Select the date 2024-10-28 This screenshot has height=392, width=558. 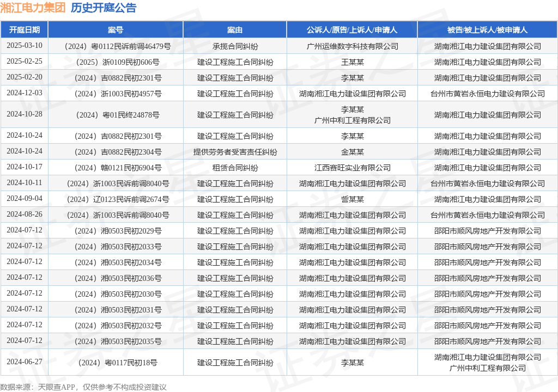click(x=24, y=114)
